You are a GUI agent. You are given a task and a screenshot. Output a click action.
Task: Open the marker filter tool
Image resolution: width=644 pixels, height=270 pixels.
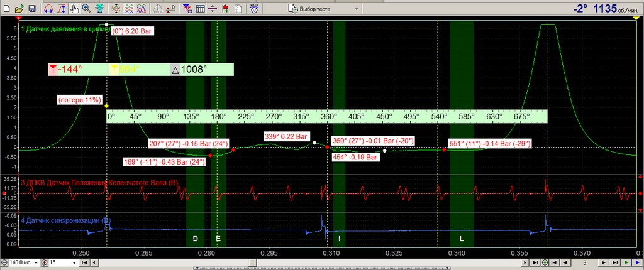tap(187, 8)
